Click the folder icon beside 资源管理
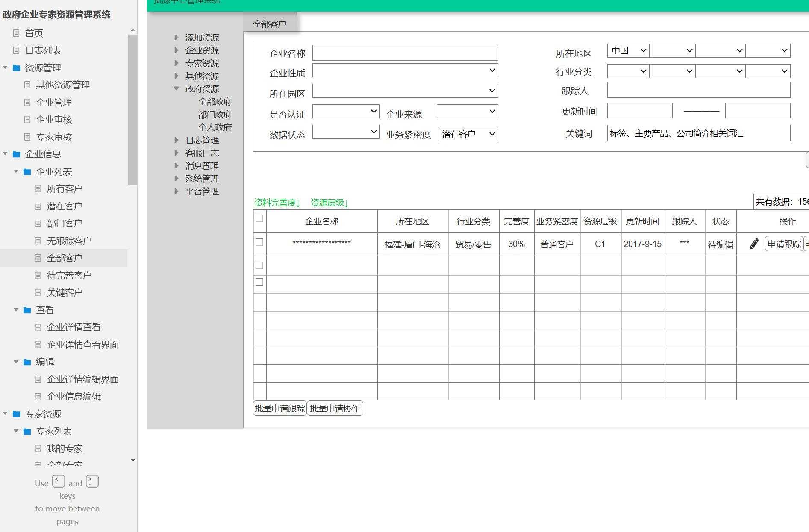 coord(16,68)
